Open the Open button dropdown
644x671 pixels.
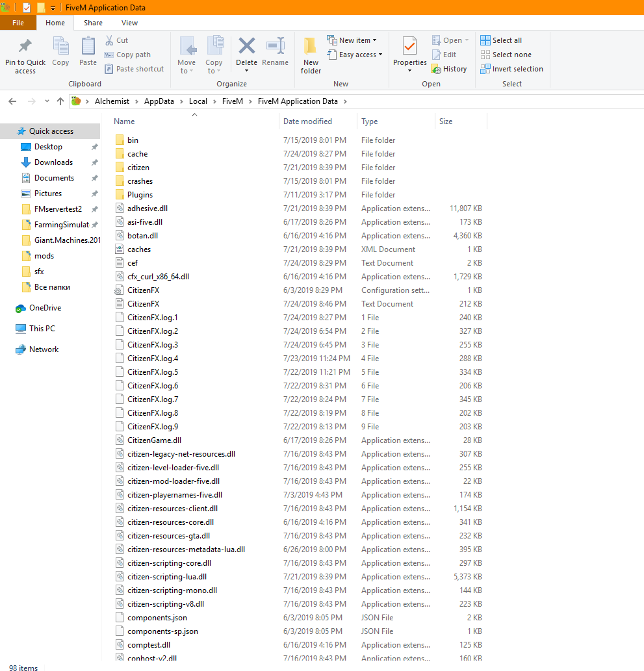(467, 40)
